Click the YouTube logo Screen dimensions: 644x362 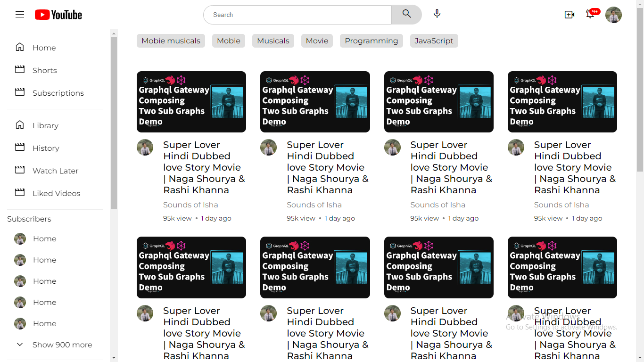pyautogui.click(x=58, y=15)
